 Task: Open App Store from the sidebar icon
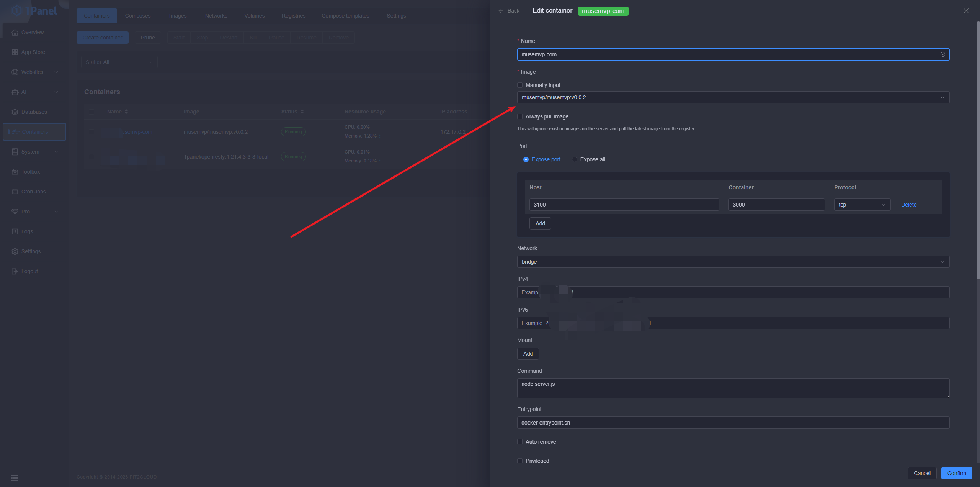pyautogui.click(x=15, y=52)
